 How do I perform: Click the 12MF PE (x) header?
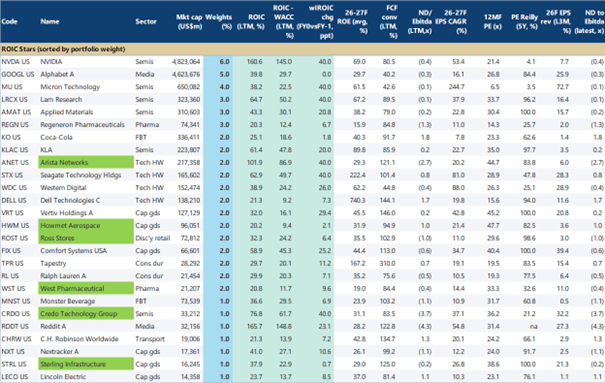point(493,22)
